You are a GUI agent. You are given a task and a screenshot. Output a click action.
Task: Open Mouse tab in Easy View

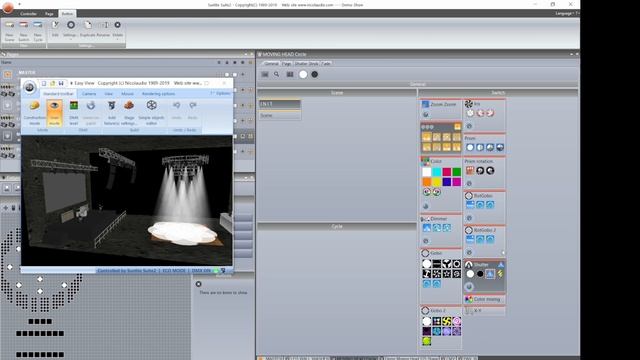127,93
